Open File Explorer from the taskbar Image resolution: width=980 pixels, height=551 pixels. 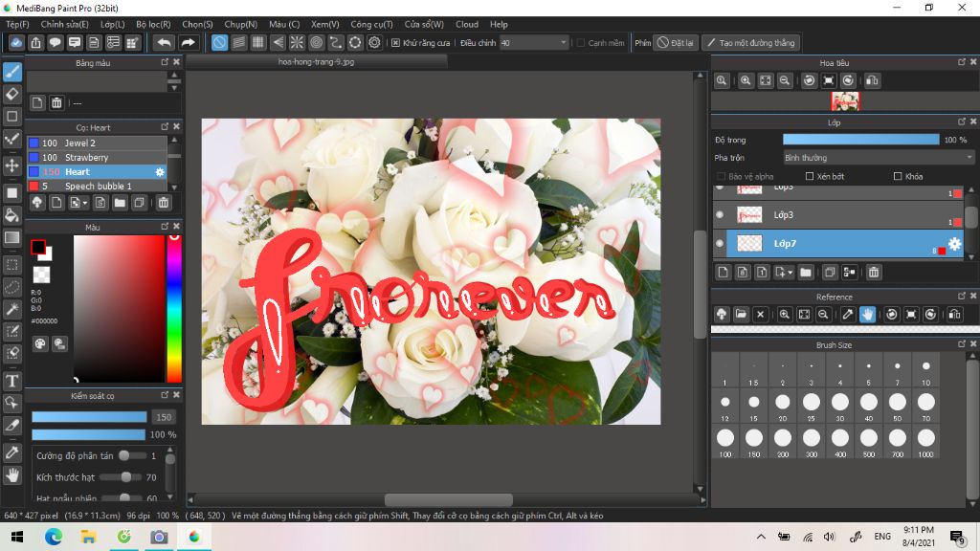tap(89, 537)
